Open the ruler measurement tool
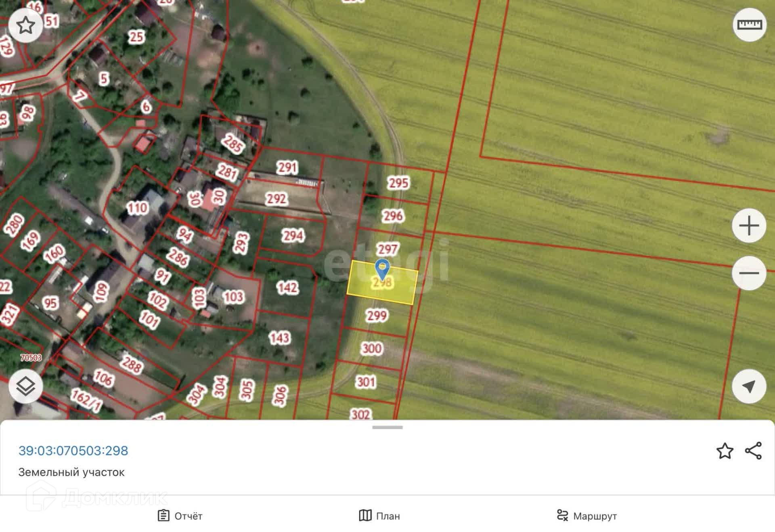The width and height of the screenshot is (775, 532). 749,25
